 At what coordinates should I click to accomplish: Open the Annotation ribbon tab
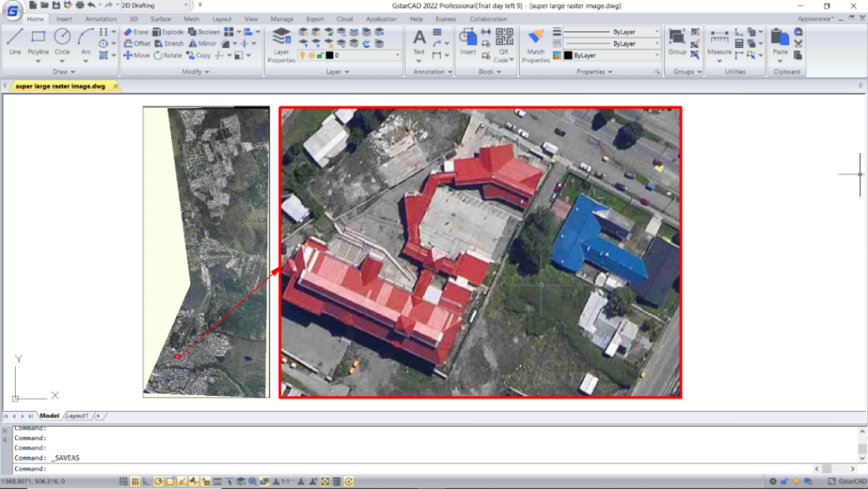tap(101, 19)
